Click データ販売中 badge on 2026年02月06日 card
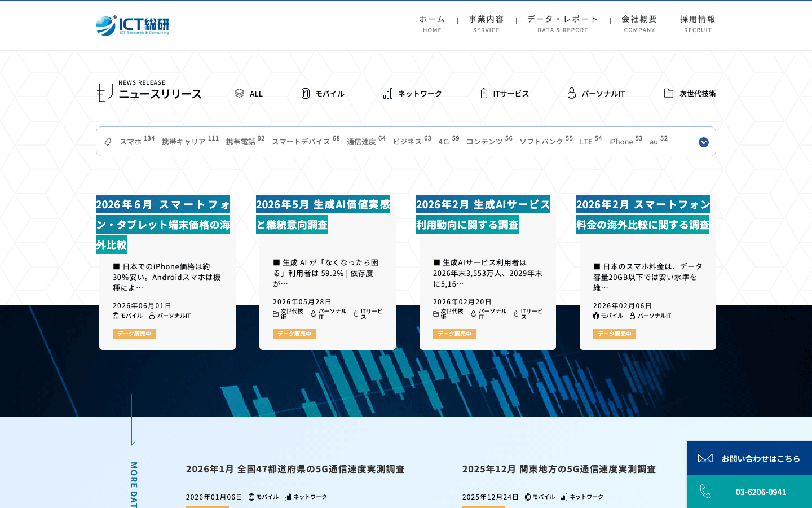Screen dimensions: 812x508 [615, 334]
